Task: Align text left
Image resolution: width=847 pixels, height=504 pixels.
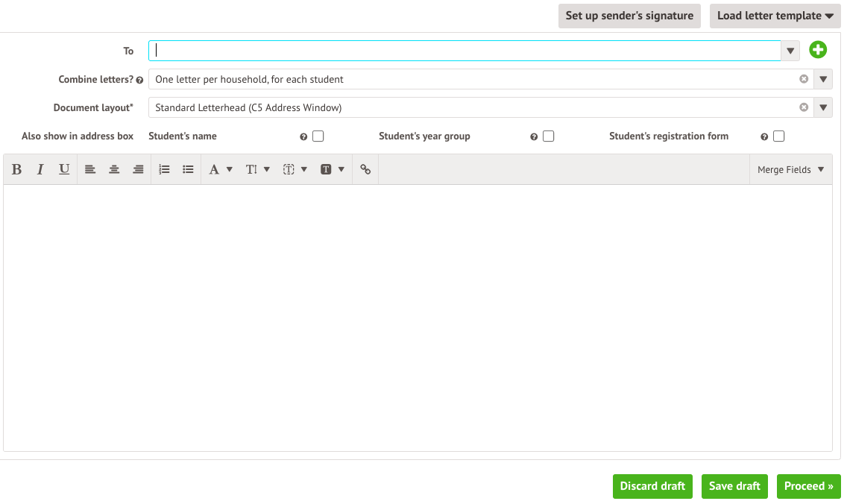Action: [x=90, y=170]
